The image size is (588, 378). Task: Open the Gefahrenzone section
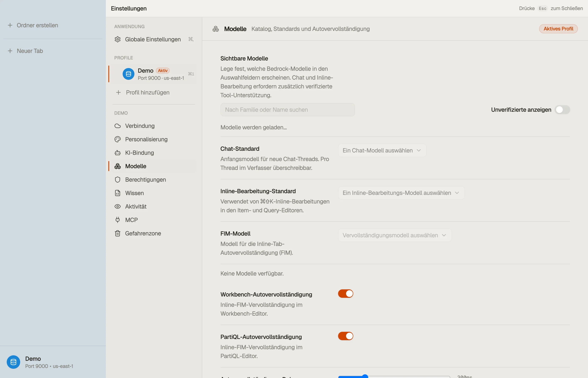click(154, 234)
